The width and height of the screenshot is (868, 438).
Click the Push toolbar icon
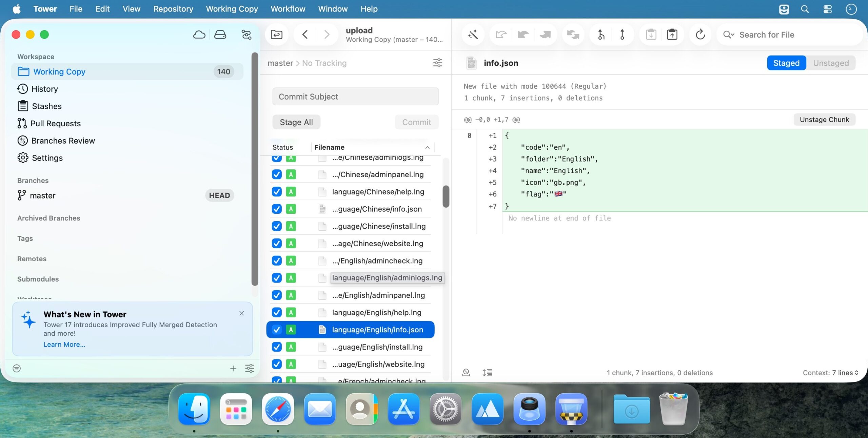coord(545,35)
